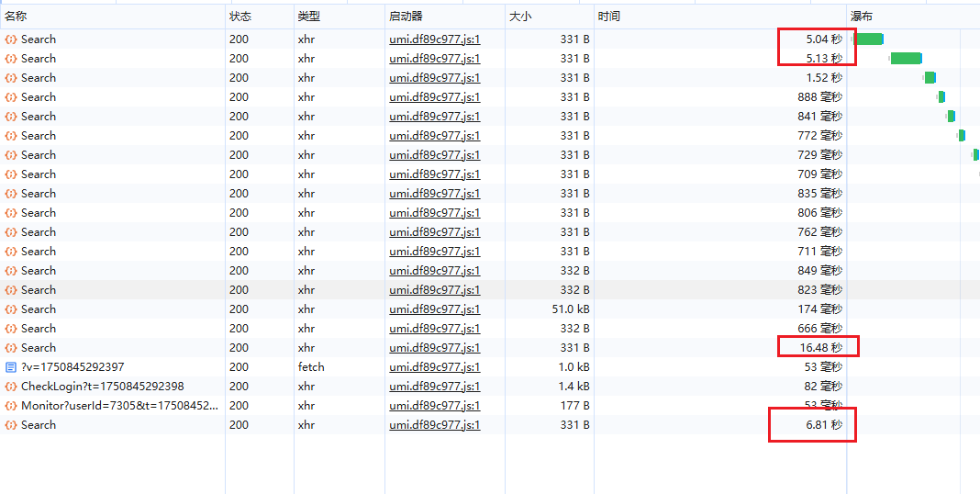Screen dimensions: 980x494
Task: Open the umi.df89c977.js:1 initiator link in the 1.52 秒 row
Action: (x=434, y=78)
